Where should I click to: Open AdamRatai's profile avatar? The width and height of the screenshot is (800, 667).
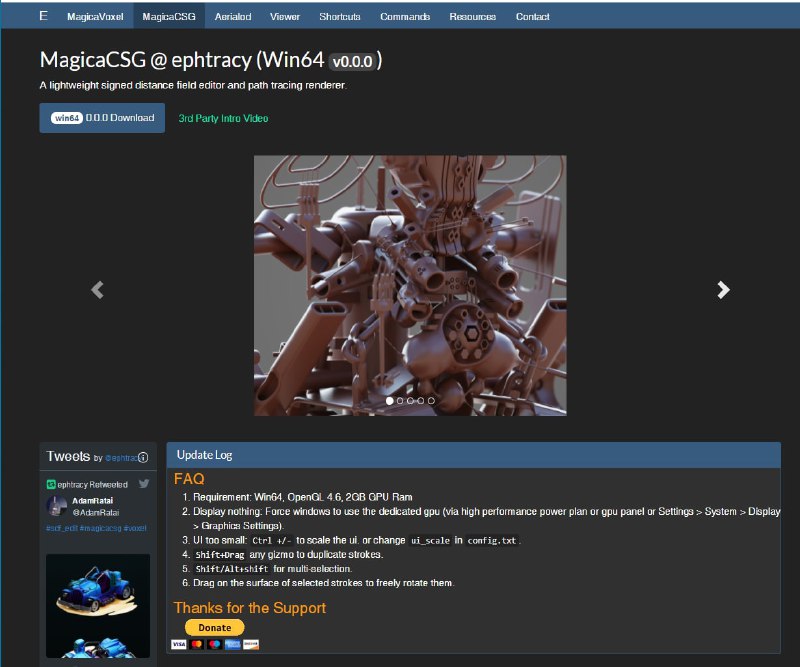[x=57, y=506]
